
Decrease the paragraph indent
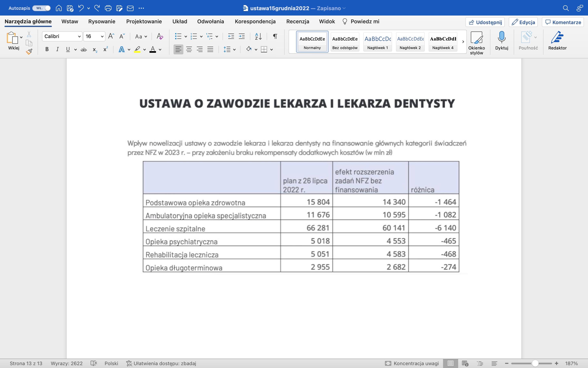tap(231, 36)
